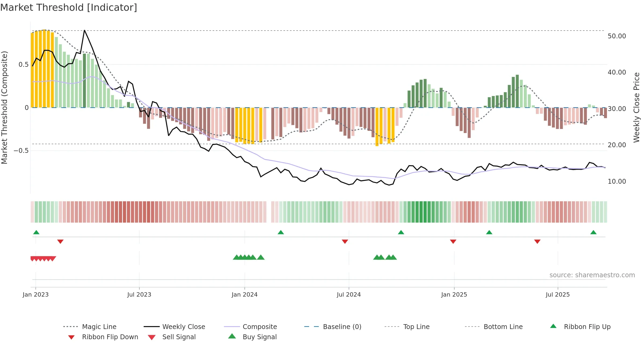Screen dimensions: 644x362
Task: Click the last Ribbon Flip Up marker in 2025
Action: point(593,232)
